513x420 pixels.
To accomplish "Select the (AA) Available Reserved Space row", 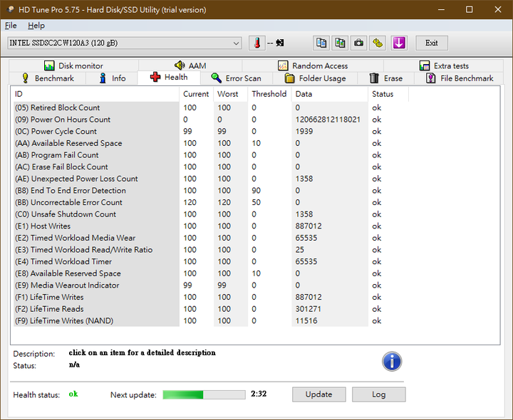I will click(209, 143).
